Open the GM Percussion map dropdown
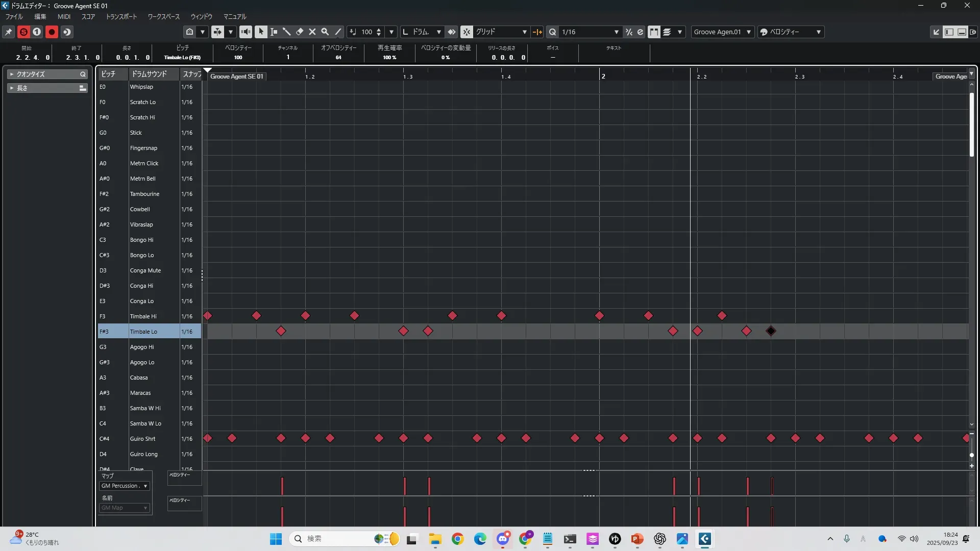 point(124,486)
